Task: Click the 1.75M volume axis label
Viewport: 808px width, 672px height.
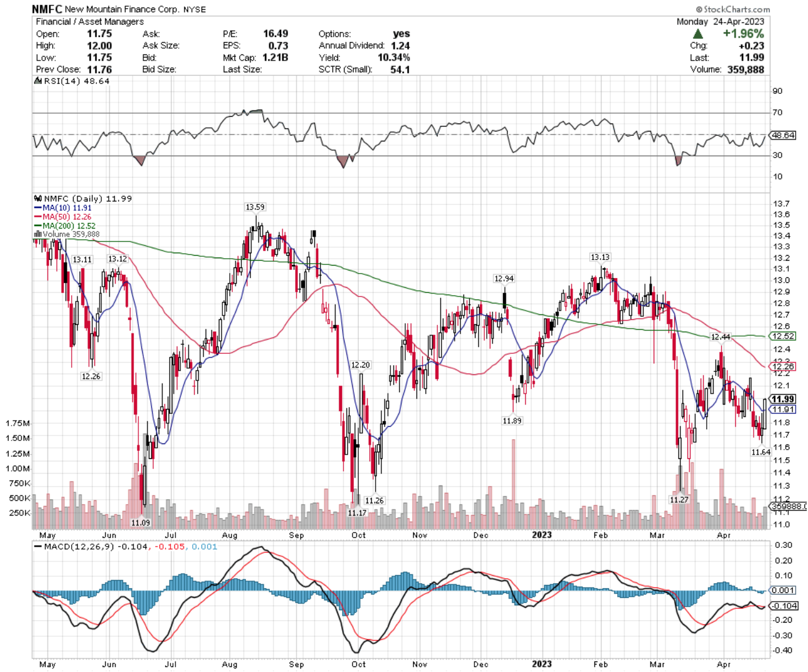Action: coord(18,424)
